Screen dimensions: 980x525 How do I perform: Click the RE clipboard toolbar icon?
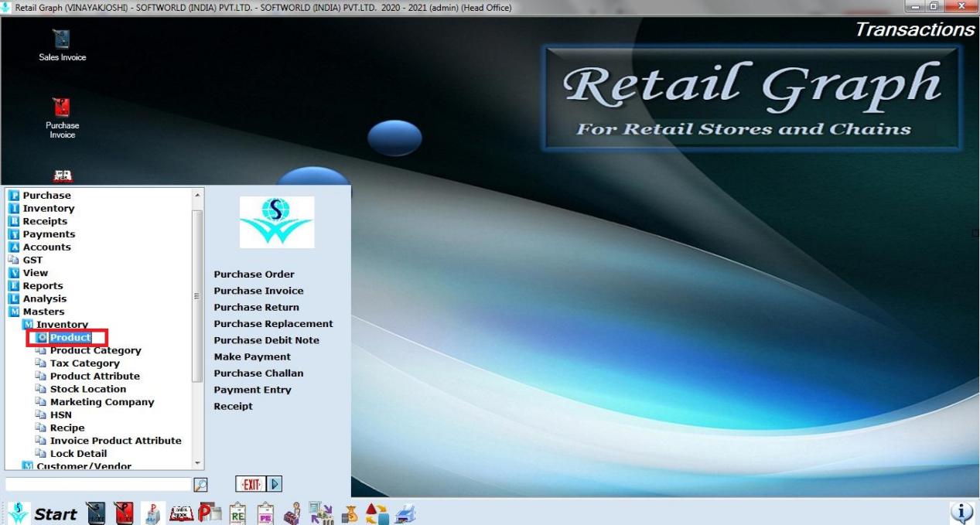pos(237,513)
